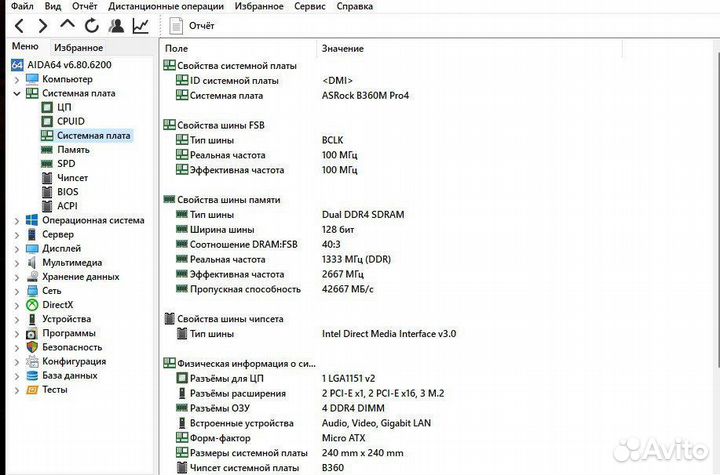Open the BIOS tree item
The height and width of the screenshot is (475, 720).
(x=68, y=192)
